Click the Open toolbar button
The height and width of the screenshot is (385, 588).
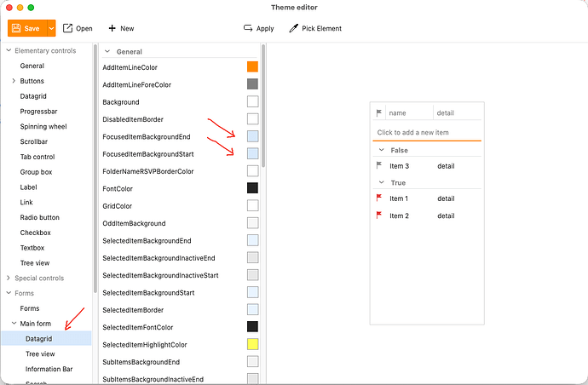[x=78, y=28]
